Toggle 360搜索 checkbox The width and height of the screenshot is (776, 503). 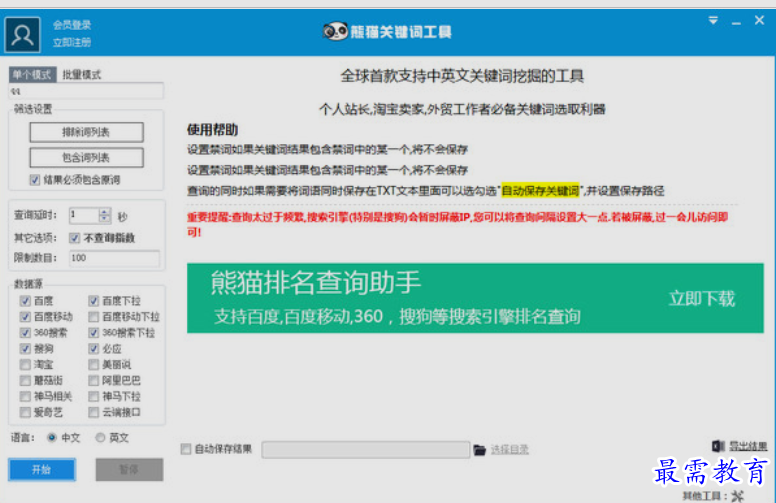click(x=25, y=332)
